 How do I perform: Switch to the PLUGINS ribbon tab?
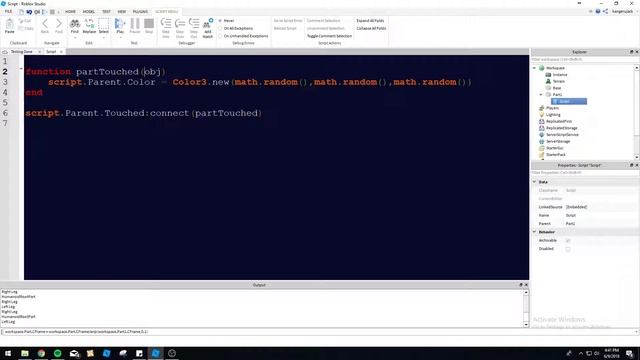140,11
